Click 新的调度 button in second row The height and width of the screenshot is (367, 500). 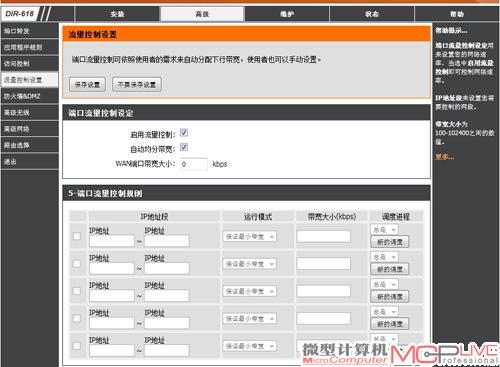click(x=390, y=269)
